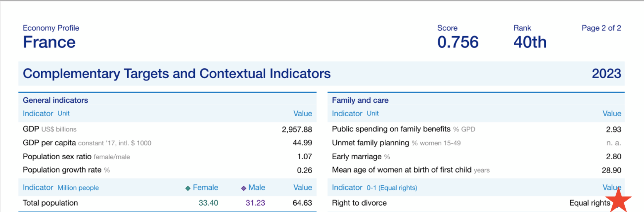Viewport: 644px width, 212px height.
Task: Select the score value 0.756
Action: 458,42
